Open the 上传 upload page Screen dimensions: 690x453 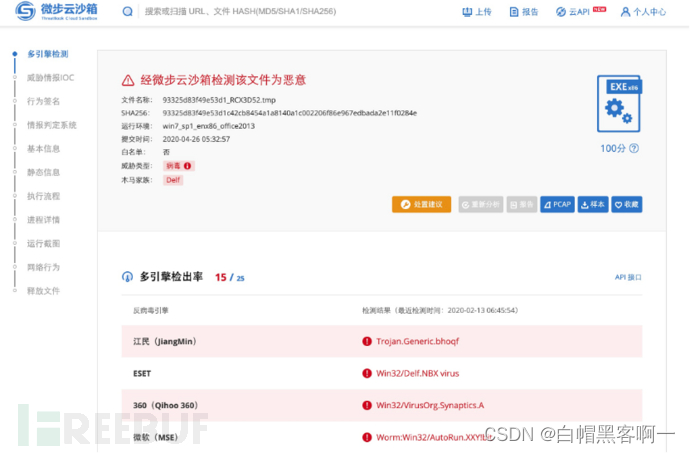click(477, 12)
